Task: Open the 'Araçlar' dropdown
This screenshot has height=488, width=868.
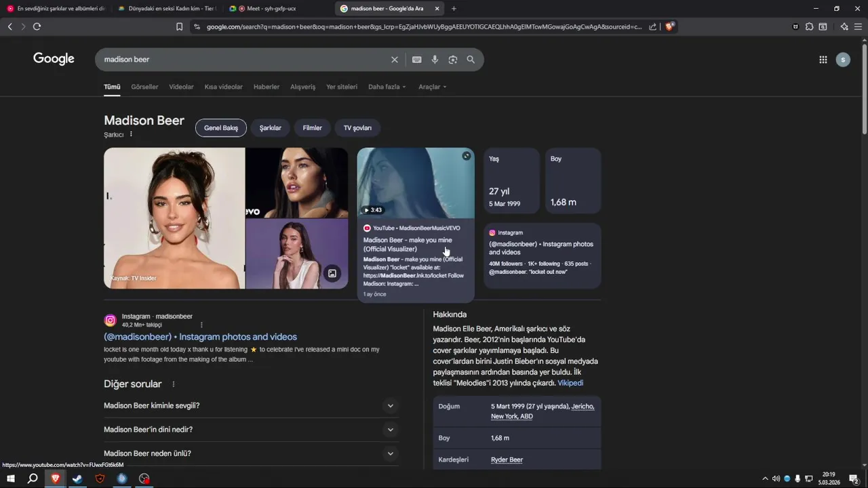Action: pyautogui.click(x=433, y=87)
